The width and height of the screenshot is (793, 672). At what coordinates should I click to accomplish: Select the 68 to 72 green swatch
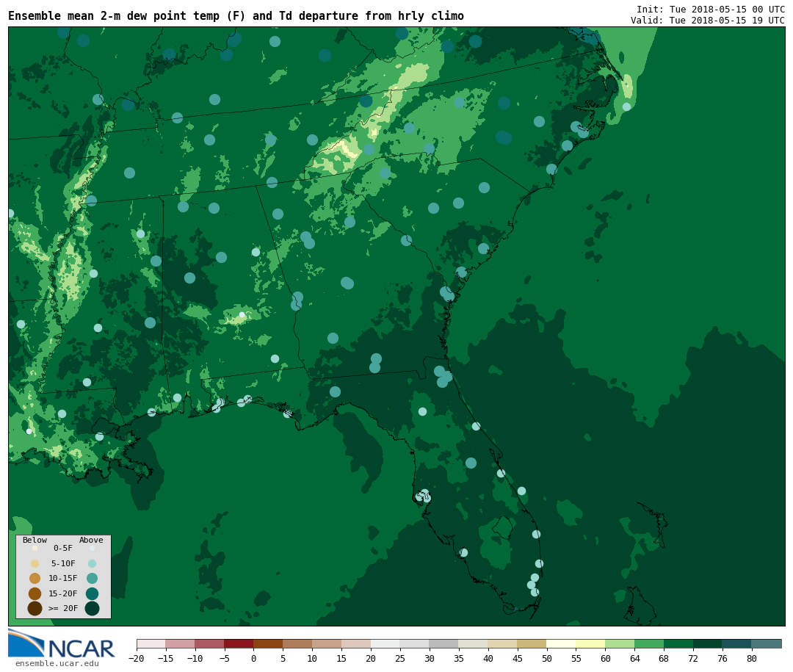point(679,643)
